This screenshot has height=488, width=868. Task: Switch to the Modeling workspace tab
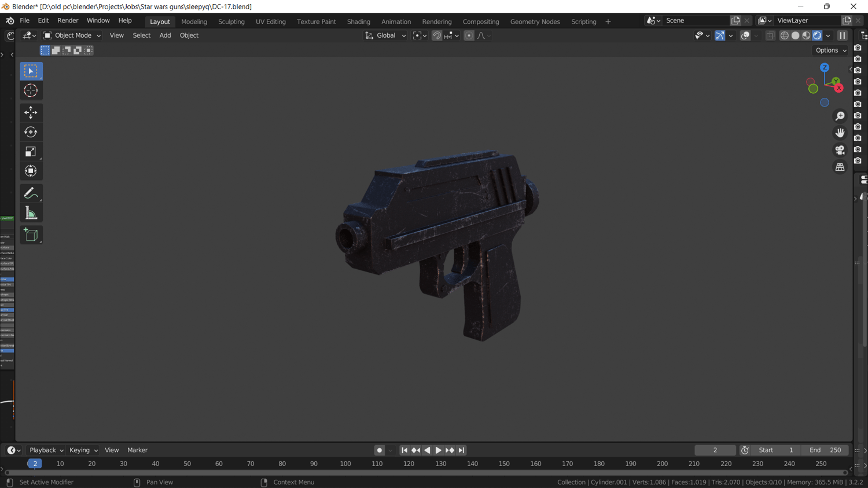194,21
